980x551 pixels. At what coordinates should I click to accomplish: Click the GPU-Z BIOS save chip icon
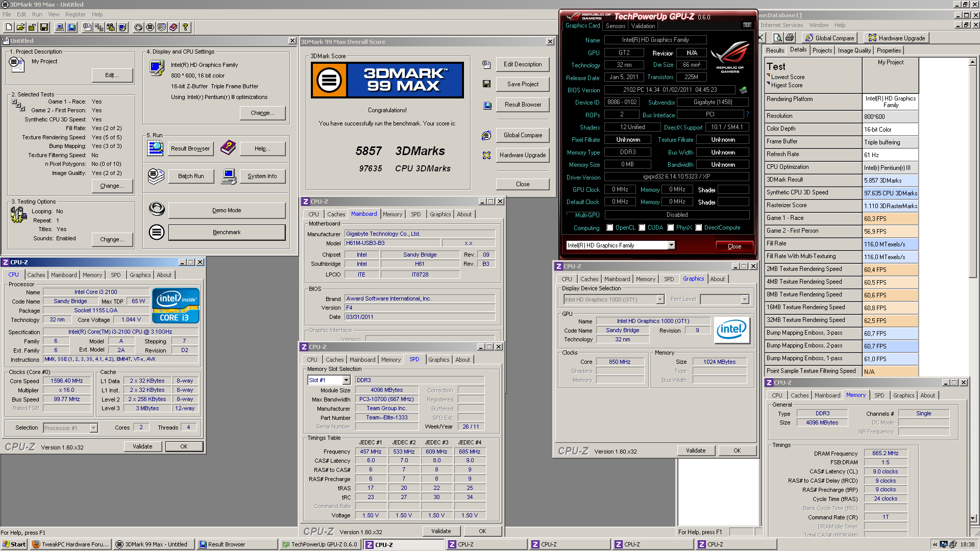tap(743, 90)
